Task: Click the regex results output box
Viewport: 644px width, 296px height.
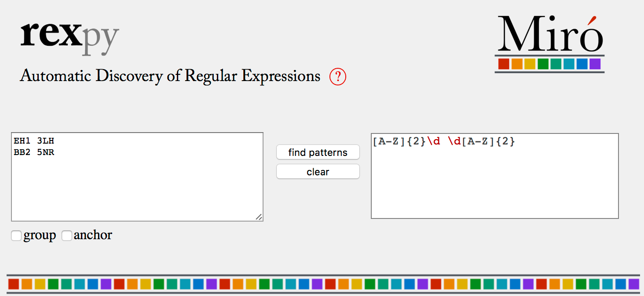Action: [x=495, y=176]
